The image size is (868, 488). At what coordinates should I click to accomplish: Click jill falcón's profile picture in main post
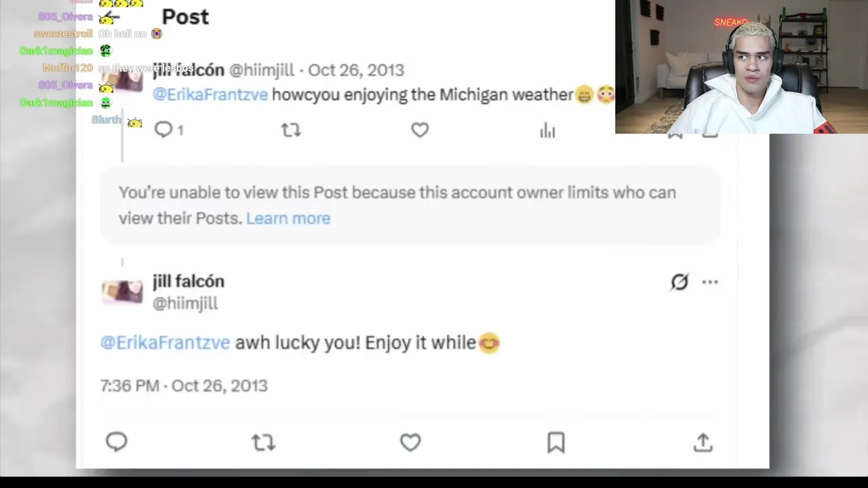coord(122,291)
